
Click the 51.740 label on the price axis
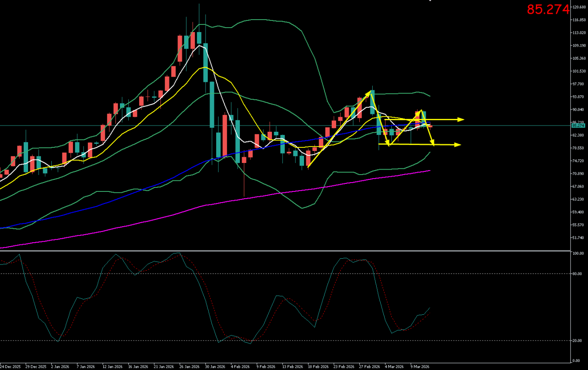click(578, 238)
